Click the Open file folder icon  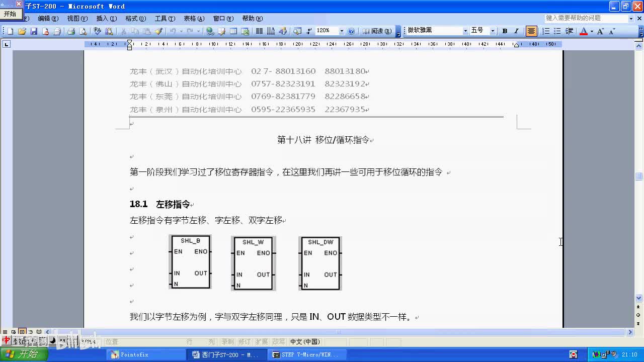pos(22,31)
